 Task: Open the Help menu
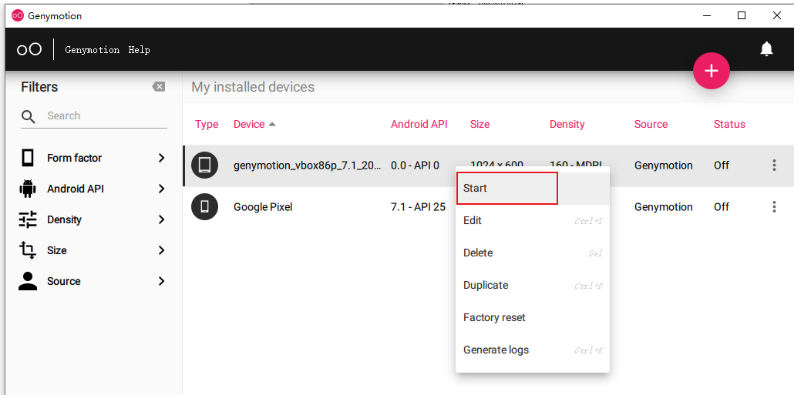coord(139,50)
